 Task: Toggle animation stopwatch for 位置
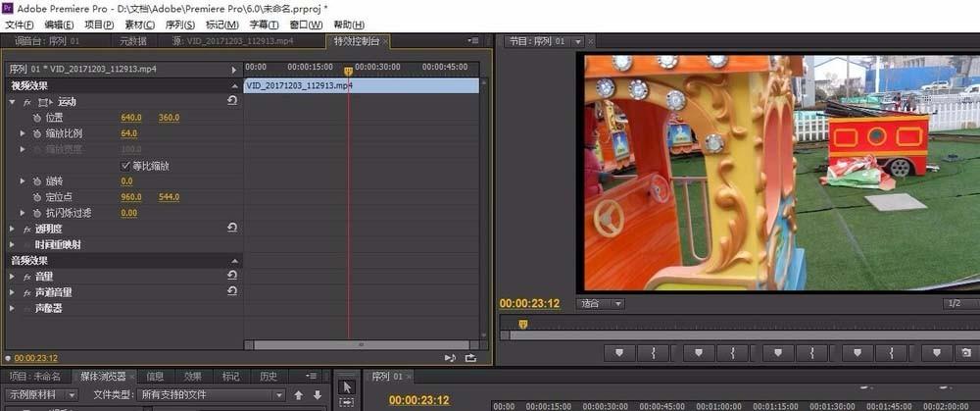[x=37, y=118]
